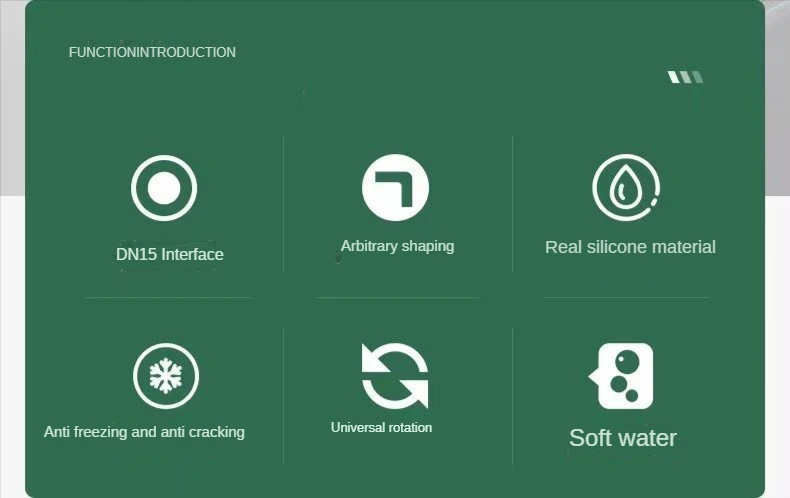Click the anti-freezing snowflake icon
Viewport: 790px width, 498px height.
pyautogui.click(x=166, y=376)
